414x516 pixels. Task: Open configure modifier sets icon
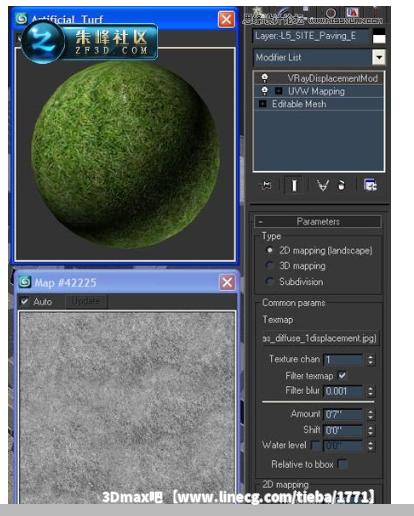(370, 185)
